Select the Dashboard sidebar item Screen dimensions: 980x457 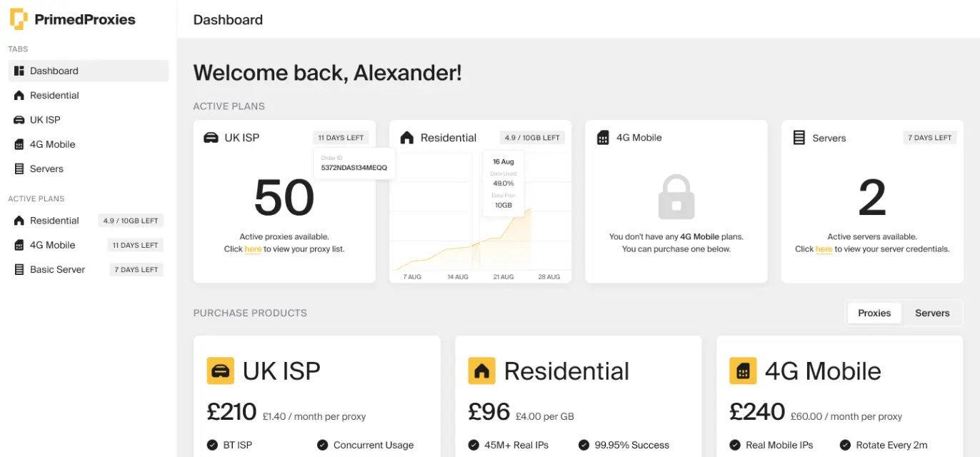click(x=54, y=71)
